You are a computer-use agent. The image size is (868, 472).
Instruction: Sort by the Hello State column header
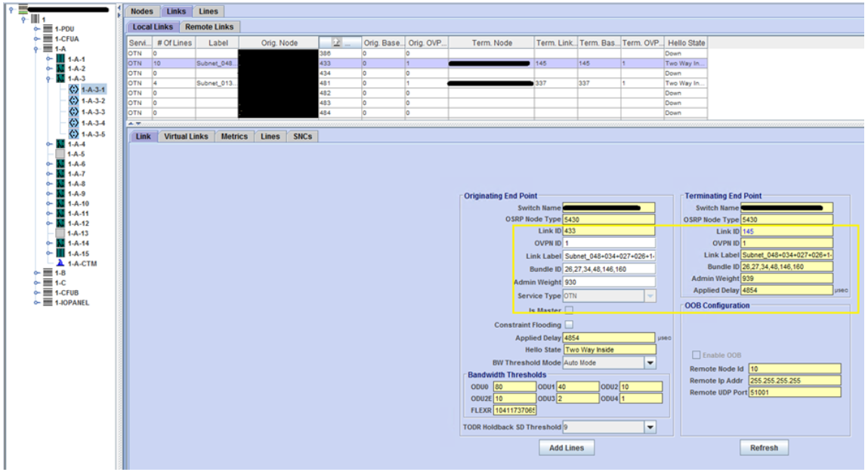coord(686,42)
